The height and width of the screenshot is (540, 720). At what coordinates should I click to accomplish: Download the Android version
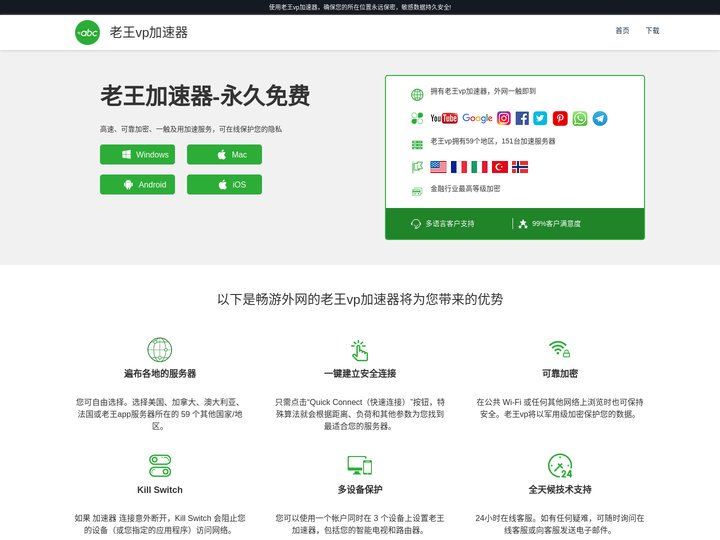tap(137, 185)
